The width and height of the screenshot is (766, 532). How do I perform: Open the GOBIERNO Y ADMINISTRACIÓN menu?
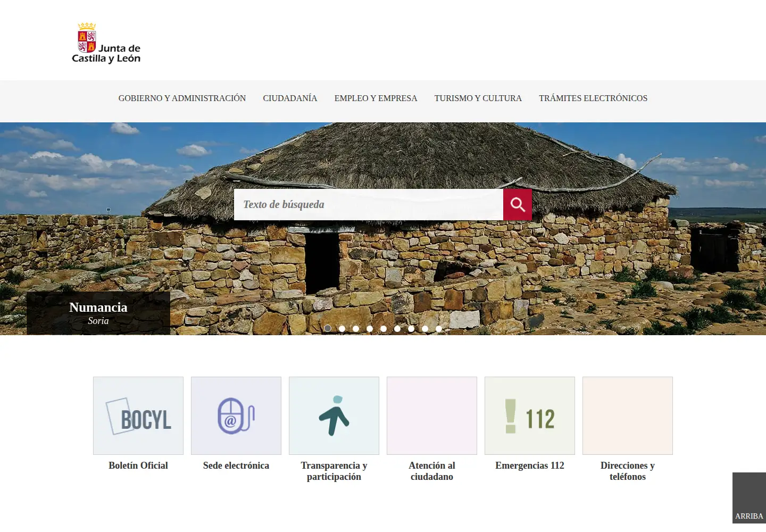(x=182, y=98)
